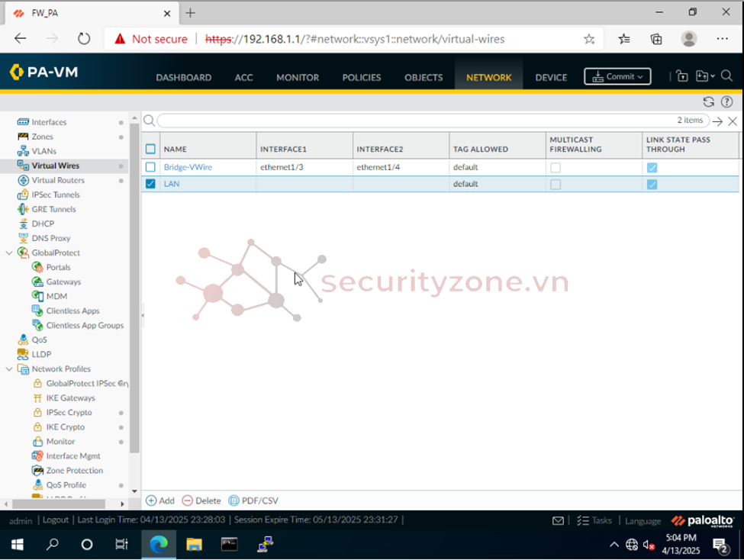Click the sidebar scroll down arrow

[x=134, y=491]
